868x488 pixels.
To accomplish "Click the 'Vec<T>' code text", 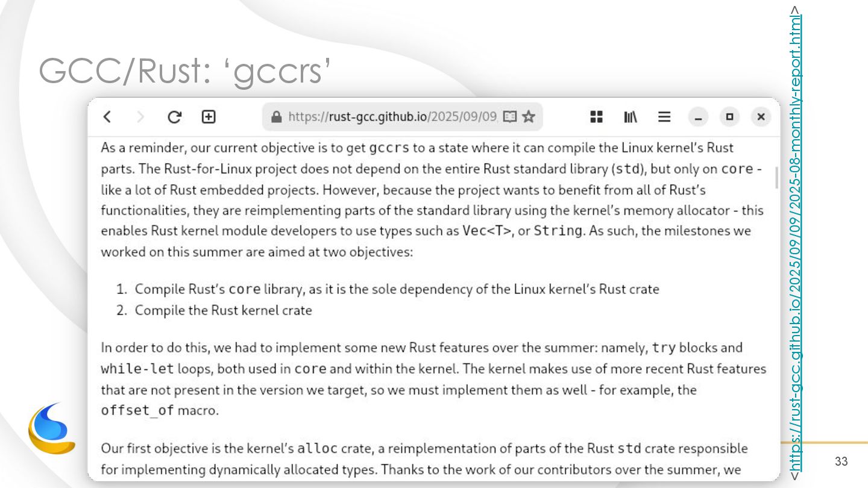I will click(487, 231).
